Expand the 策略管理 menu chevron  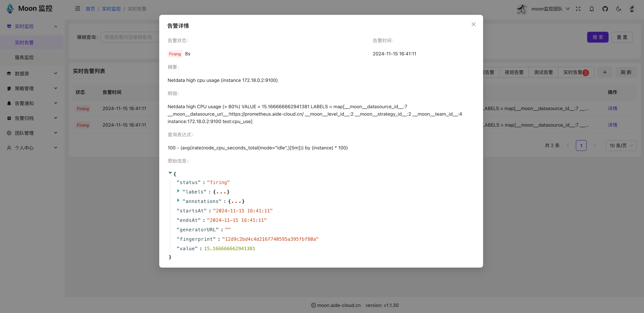[56, 88]
